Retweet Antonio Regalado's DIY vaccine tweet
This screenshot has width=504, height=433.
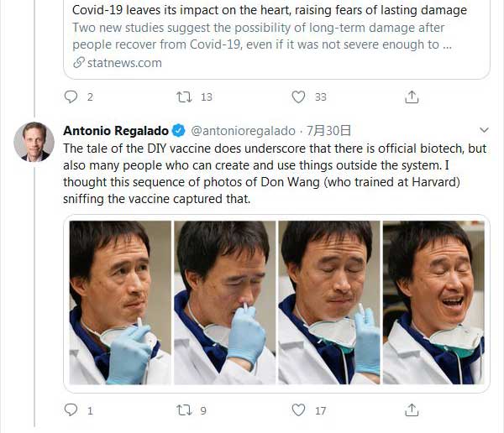click(x=184, y=410)
